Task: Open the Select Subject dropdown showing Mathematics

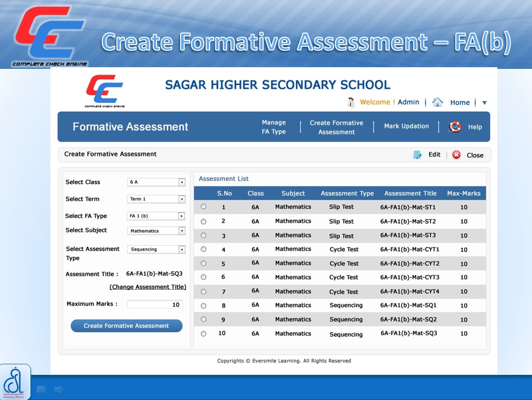Action: 156,230
